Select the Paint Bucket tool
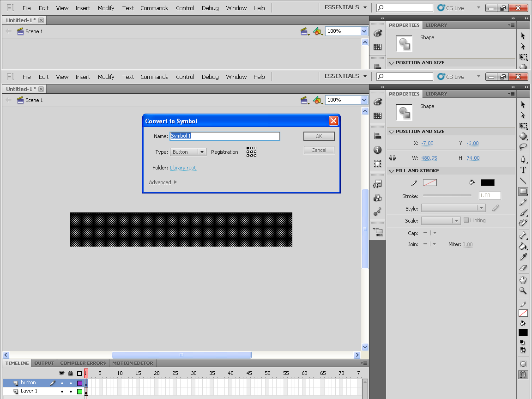The height and width of the screenshot is (399, 532). click(523, 246)
